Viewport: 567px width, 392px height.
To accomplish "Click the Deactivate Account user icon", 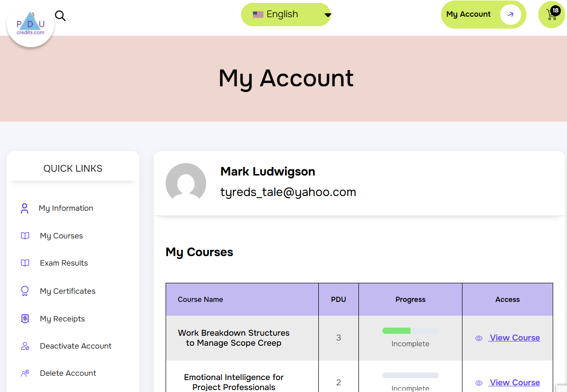I will point(25,346).
